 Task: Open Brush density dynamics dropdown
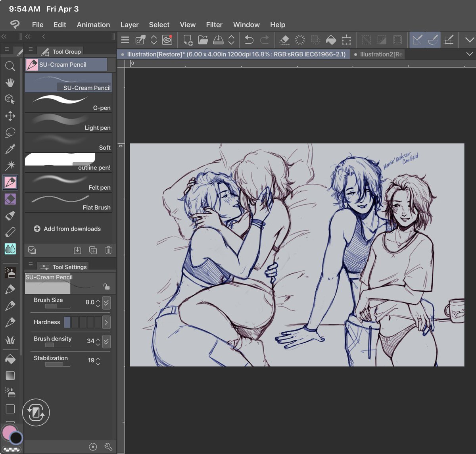(106, 341)
